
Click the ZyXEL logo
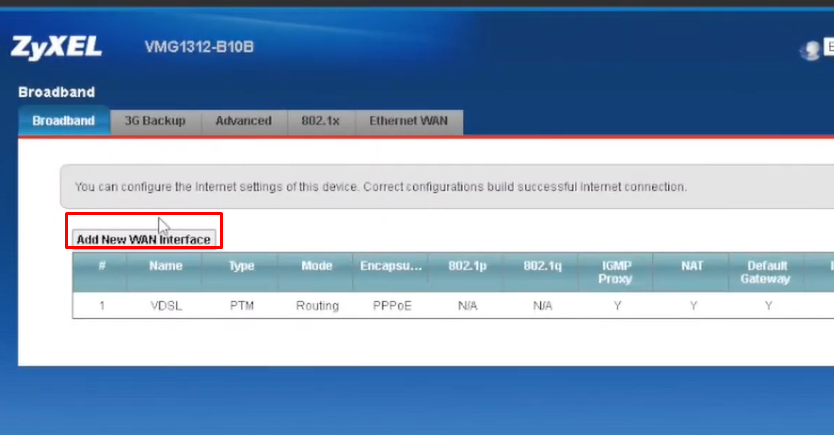coord(58,48)
